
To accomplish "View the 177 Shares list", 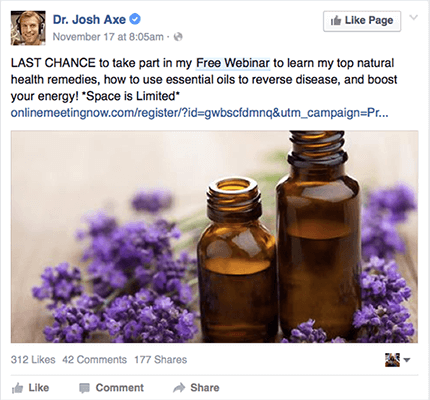I will pos(161,360).
